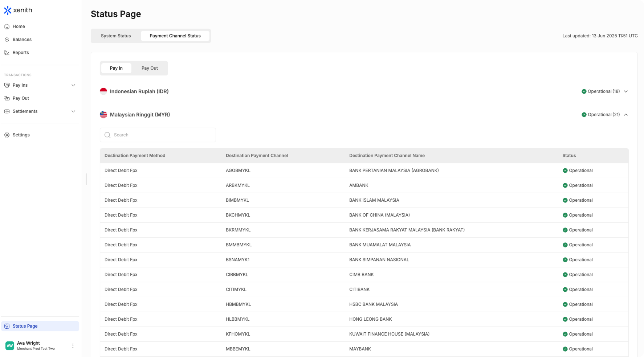The image size is (644, 357).
Task: Click the status check icon in MAYBANK row
Action: (565, 349)
